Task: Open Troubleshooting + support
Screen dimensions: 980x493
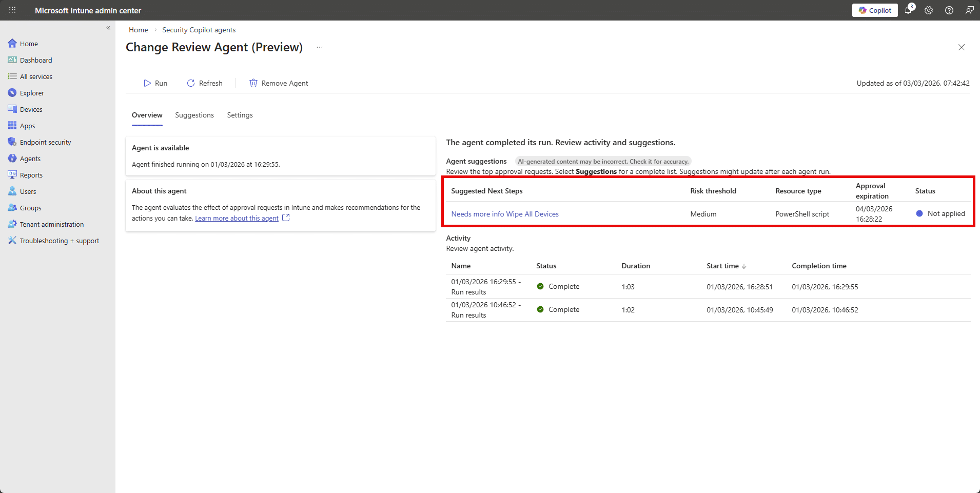Action: tap(59, 241)
